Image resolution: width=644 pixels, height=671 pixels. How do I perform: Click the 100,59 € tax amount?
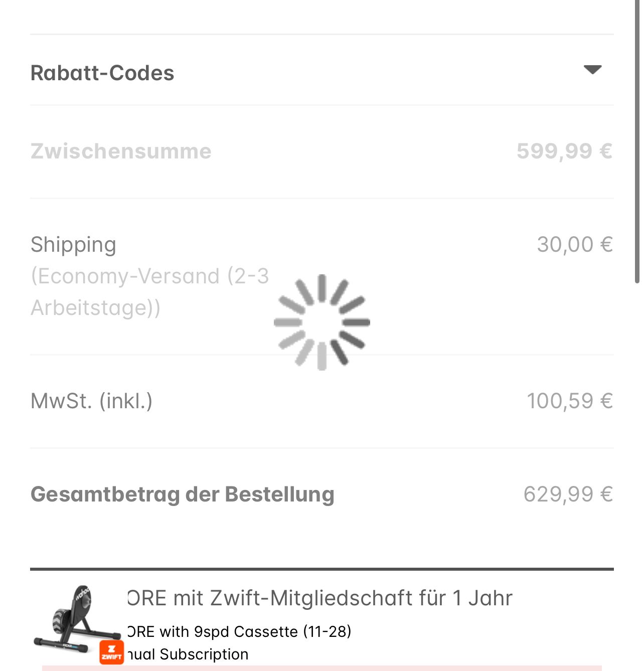tap(570, 401)
